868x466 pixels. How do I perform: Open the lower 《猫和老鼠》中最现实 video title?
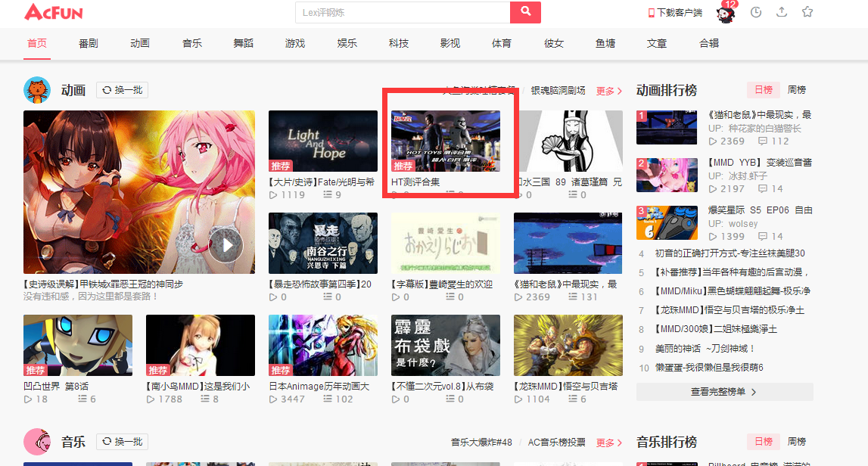coord(565,284)
